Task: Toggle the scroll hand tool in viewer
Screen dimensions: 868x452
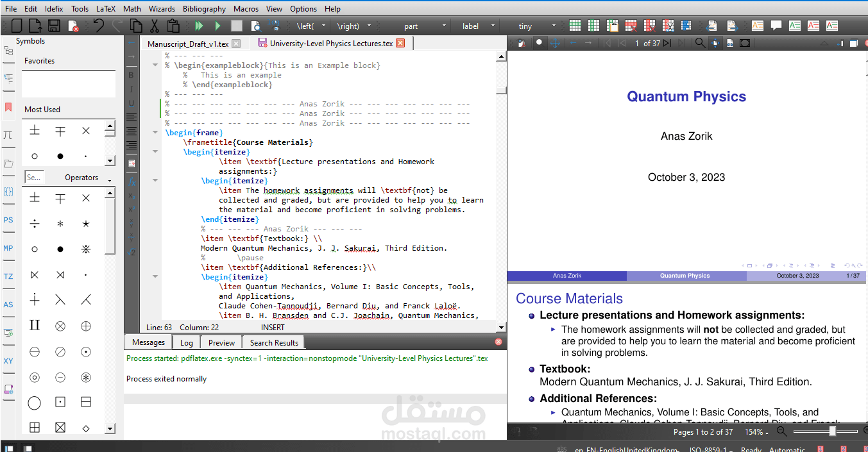Action: (555, 43)
